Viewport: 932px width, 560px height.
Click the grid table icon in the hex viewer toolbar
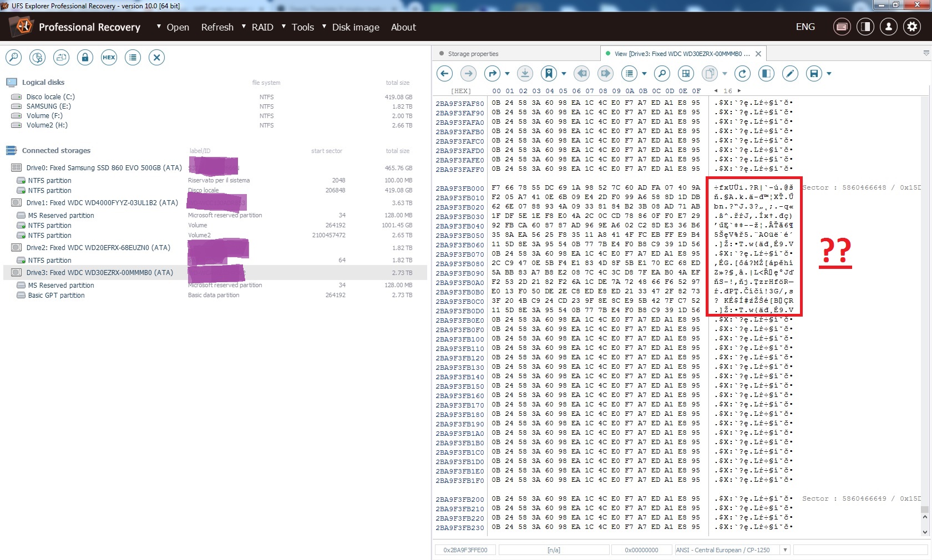tap(686, 73)
